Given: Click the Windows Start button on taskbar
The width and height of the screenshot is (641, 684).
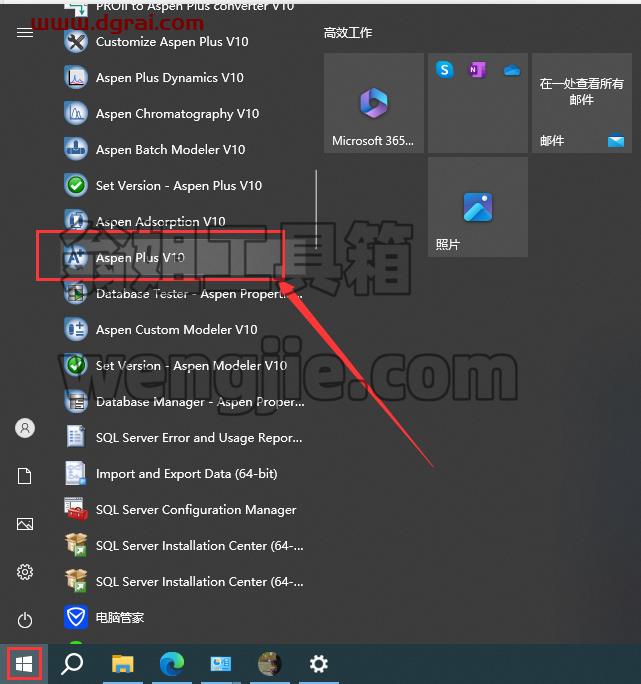Looking at the screenshot, I should 24,664.
